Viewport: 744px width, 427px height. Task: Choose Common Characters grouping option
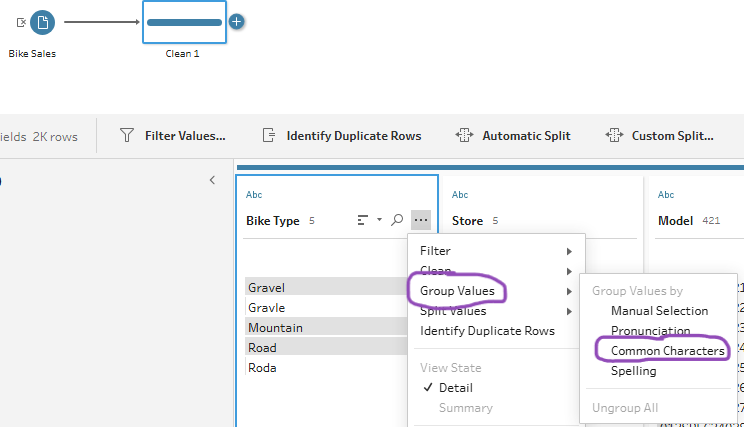pyautogui.click(x=667, y=351)
